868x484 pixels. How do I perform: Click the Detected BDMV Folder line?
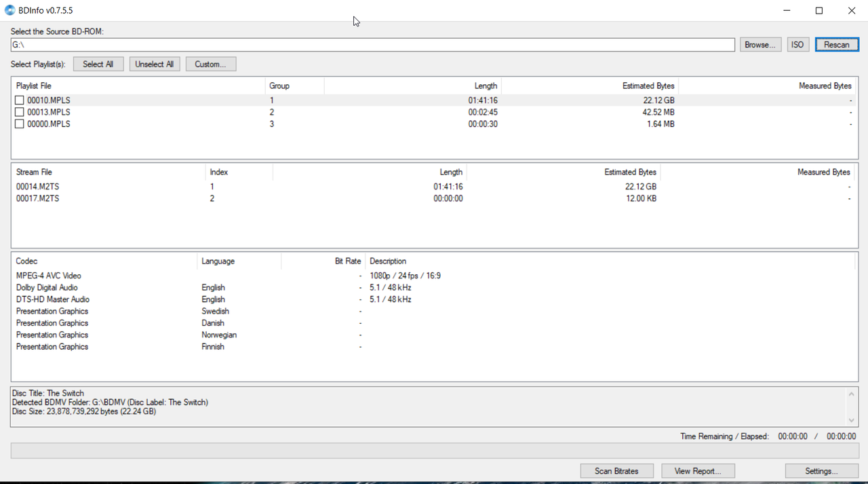110,403
